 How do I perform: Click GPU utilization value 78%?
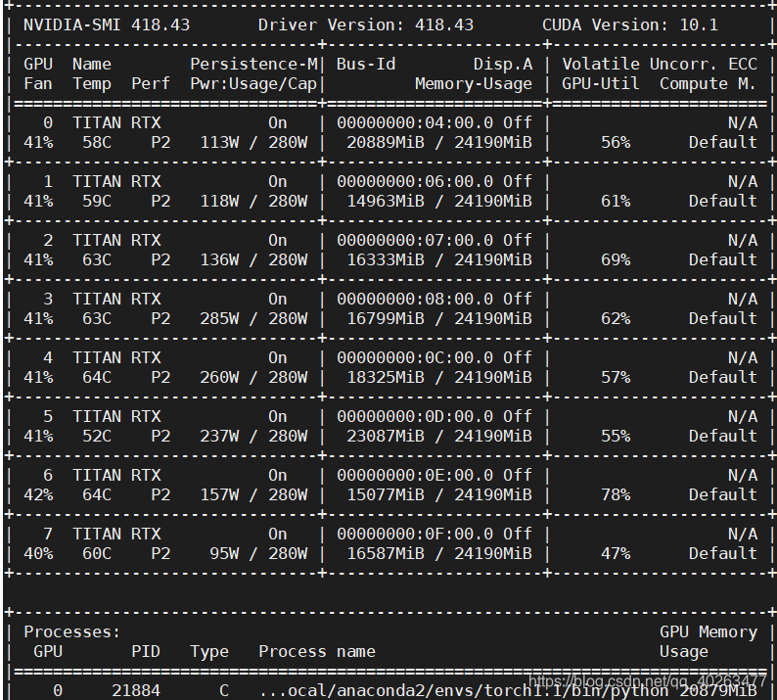(x=616, y=494)
